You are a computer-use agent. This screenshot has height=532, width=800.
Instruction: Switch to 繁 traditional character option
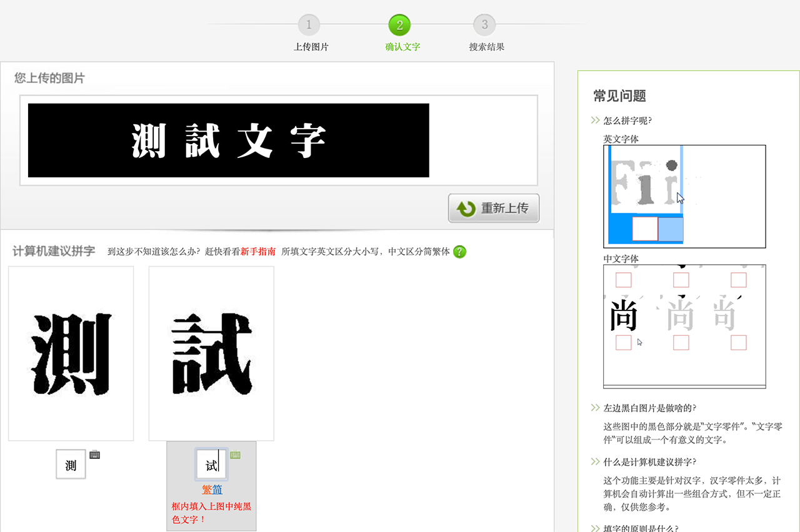207,490
